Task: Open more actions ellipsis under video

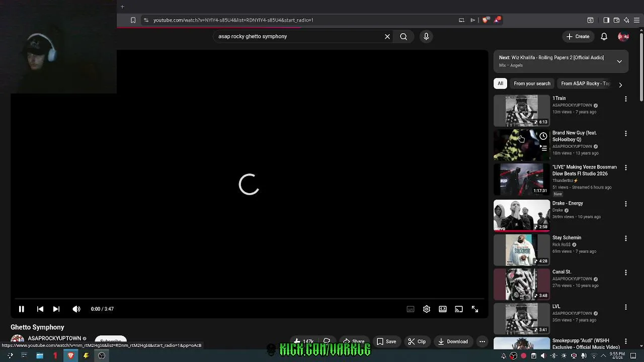Action: click(x=482, y=342)
